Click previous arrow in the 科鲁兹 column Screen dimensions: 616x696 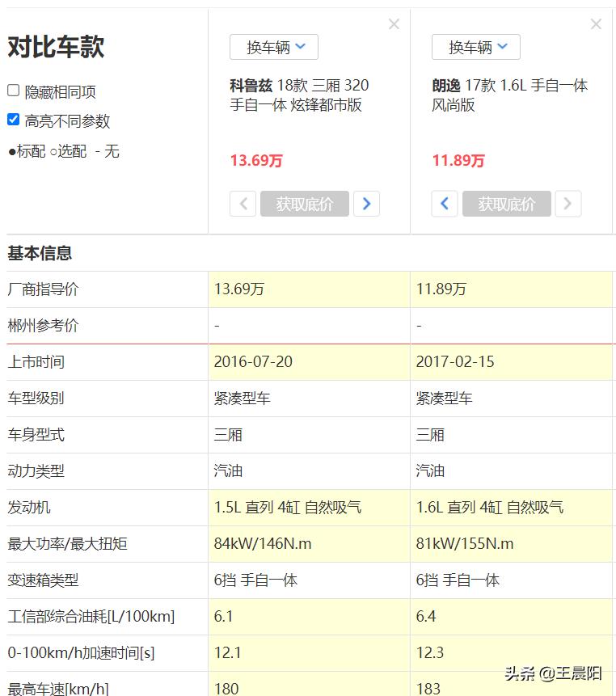coord(243,204)
